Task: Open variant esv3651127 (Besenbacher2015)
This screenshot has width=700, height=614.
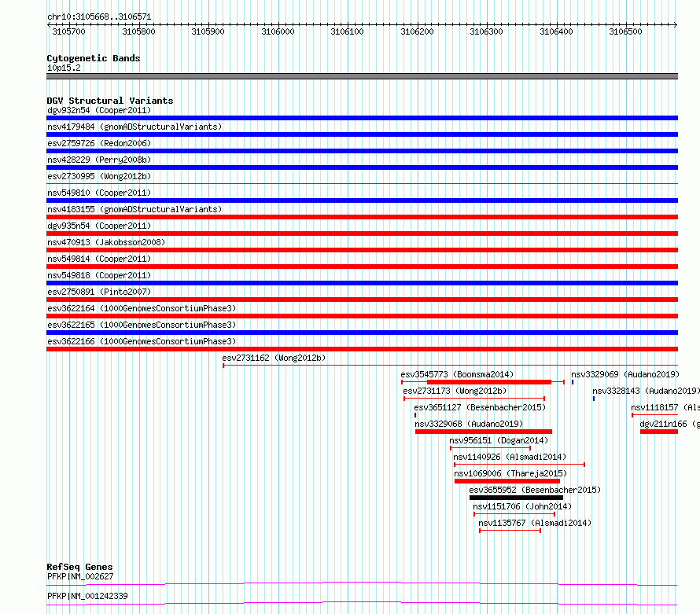Action: tap(480, 407)
